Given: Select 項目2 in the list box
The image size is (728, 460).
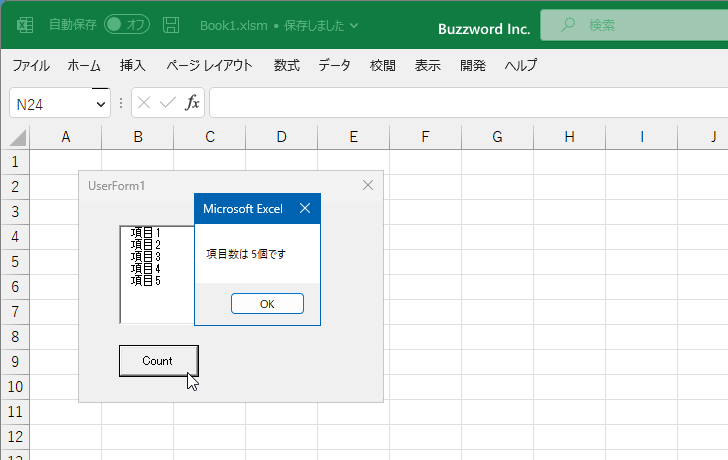Looking at the screenshot, I should pyautogui.click(x=146, y=244).
